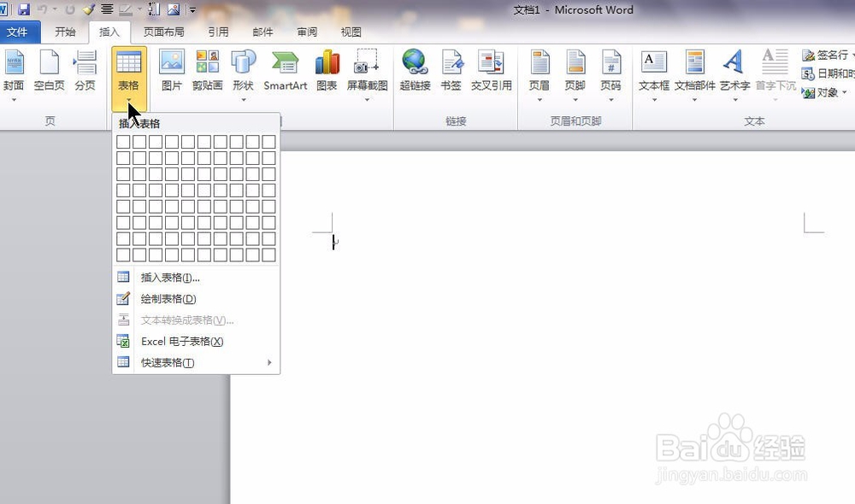Expand the 封面 dropdown arrow
855x504 pixels.
[x=15, y=100]
